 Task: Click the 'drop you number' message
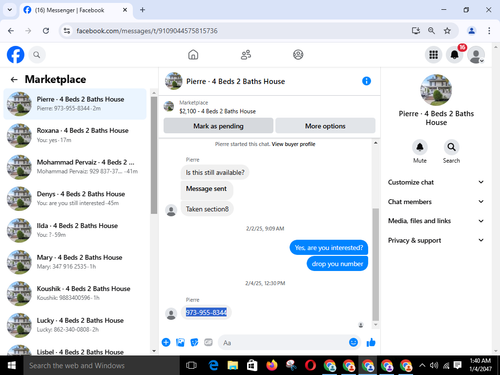[x=337, y=264]
